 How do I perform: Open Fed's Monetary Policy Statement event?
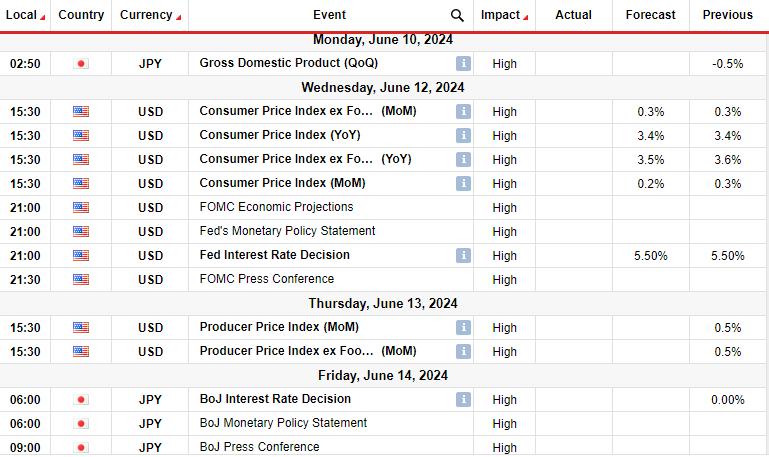click(287, 231)
